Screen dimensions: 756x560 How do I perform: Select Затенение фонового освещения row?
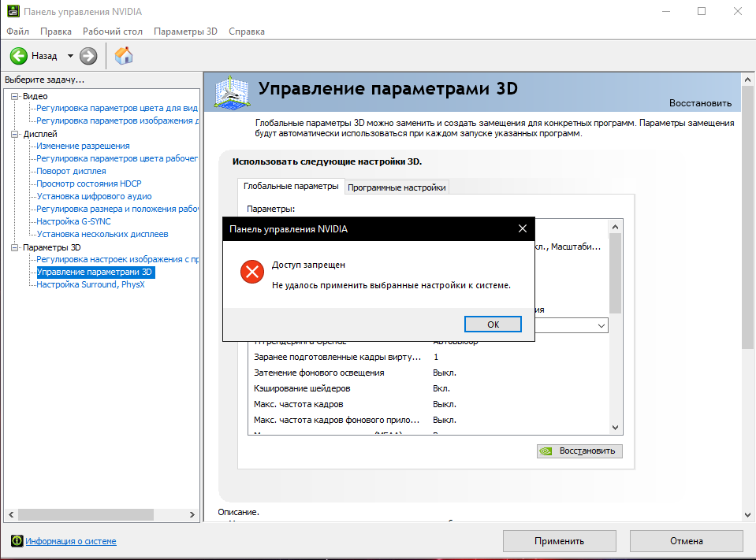point(428,373)
